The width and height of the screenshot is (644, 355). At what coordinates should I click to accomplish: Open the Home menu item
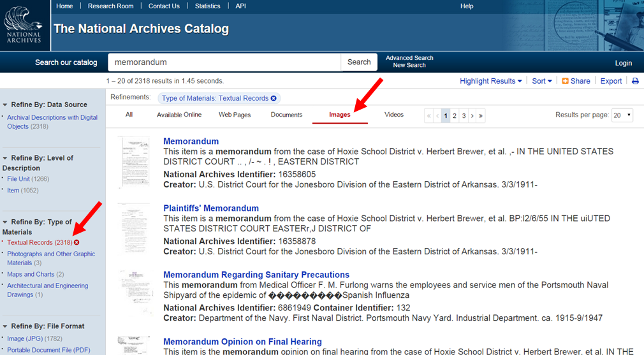click(x=64, y=6)
